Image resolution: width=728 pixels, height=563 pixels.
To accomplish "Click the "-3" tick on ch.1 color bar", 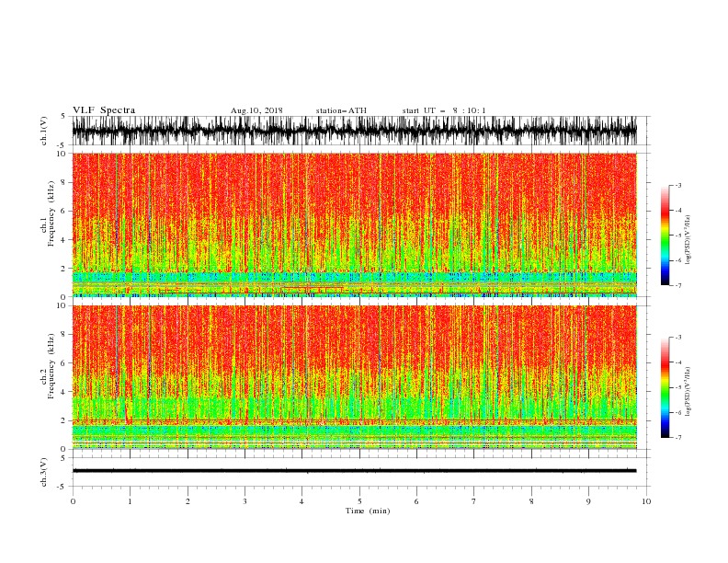I will (x=677, y=185).
